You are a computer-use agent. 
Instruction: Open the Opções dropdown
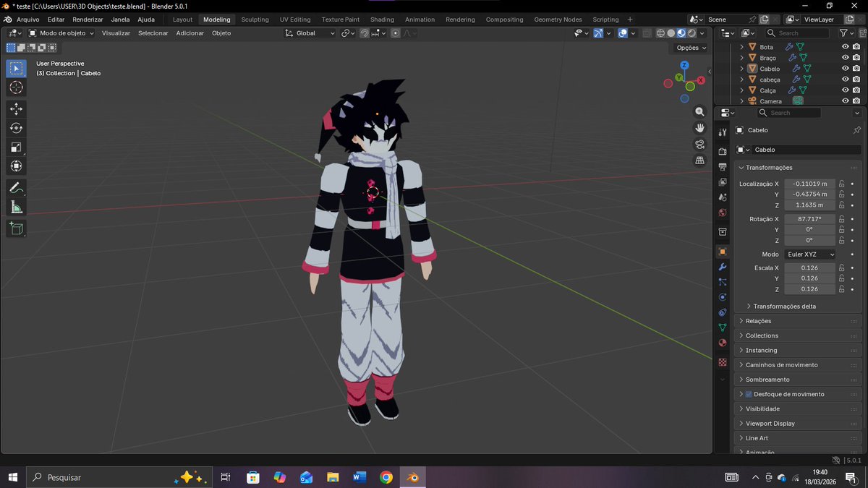[x=691, y=48]
